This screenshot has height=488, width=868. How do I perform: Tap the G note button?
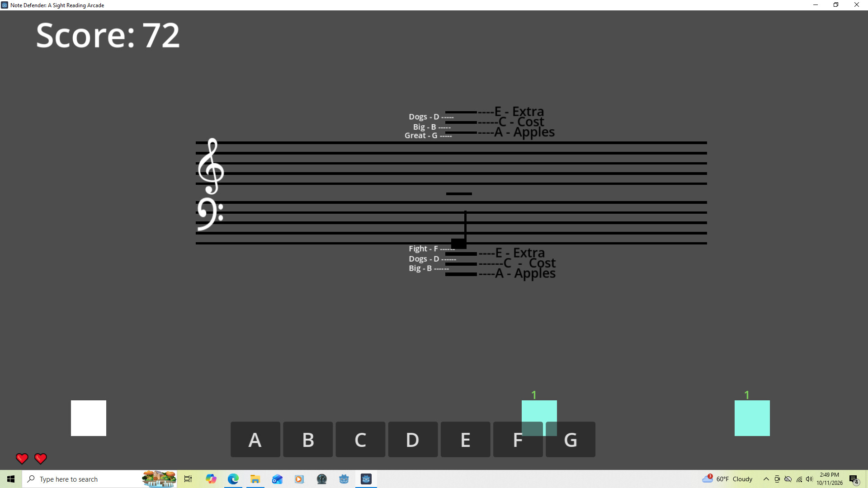tap(571, 439)
